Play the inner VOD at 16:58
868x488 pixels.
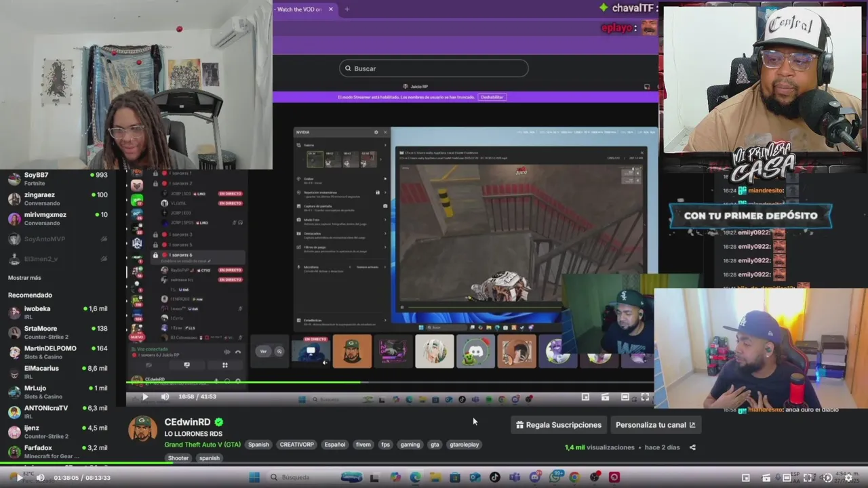[144, 397]
